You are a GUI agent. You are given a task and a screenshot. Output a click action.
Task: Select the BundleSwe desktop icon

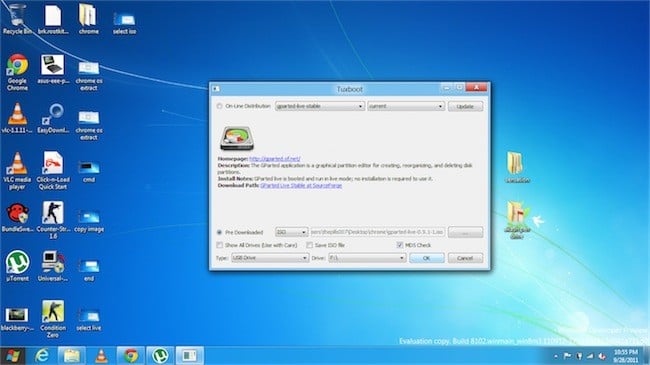[x=17, y=217]
